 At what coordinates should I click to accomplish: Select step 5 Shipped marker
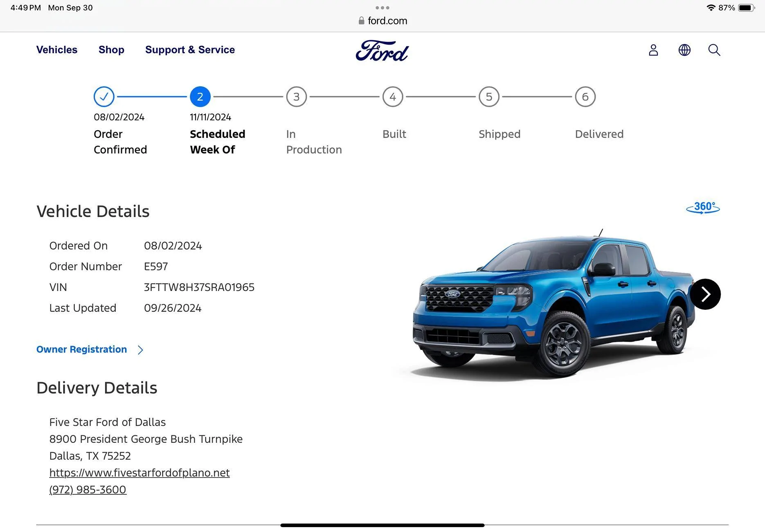[x=489, y=97]
